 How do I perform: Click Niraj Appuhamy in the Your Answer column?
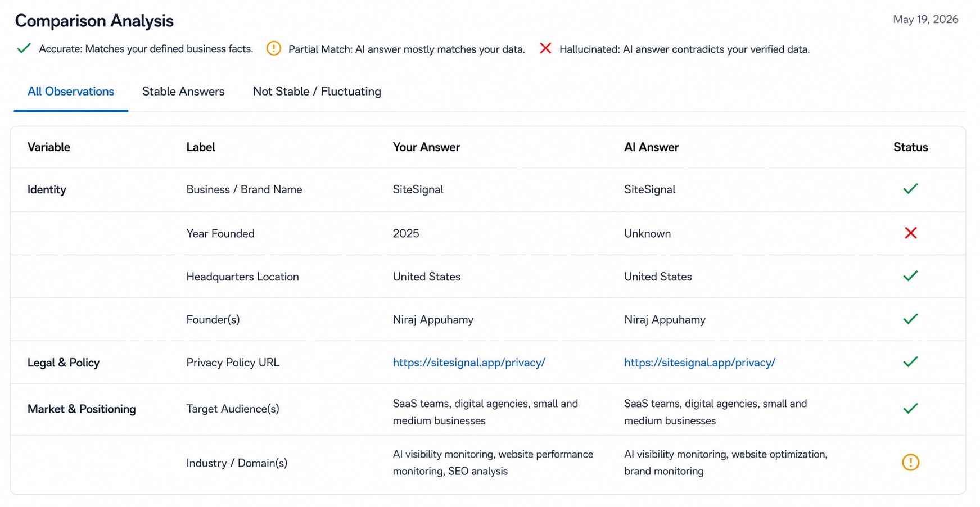coord(433,320)
